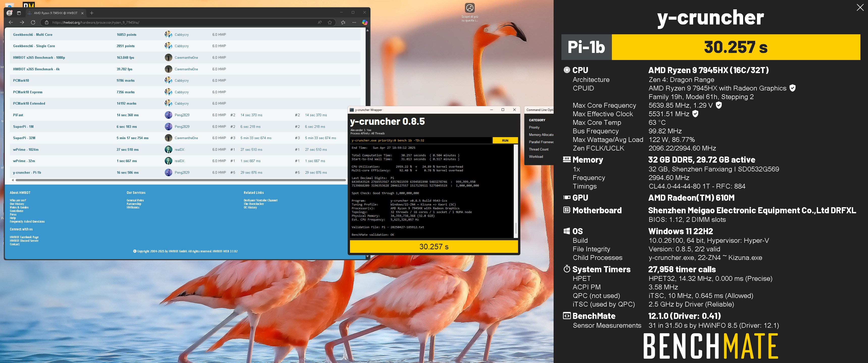Click the HWBOT table horizontal scrollbar

tap(181, 180)
